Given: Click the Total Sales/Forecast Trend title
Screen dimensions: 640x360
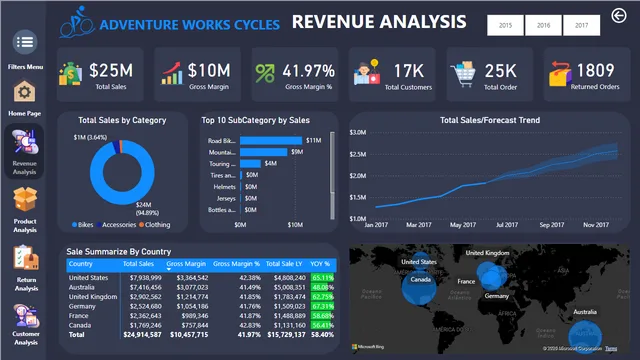Looking at the screenshot, I should point(490,120).
